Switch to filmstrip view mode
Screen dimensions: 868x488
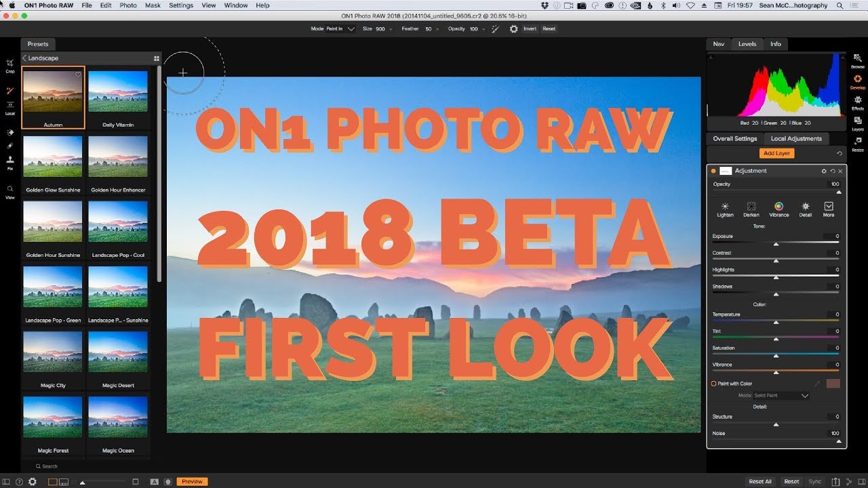click(x=64, y=482)
